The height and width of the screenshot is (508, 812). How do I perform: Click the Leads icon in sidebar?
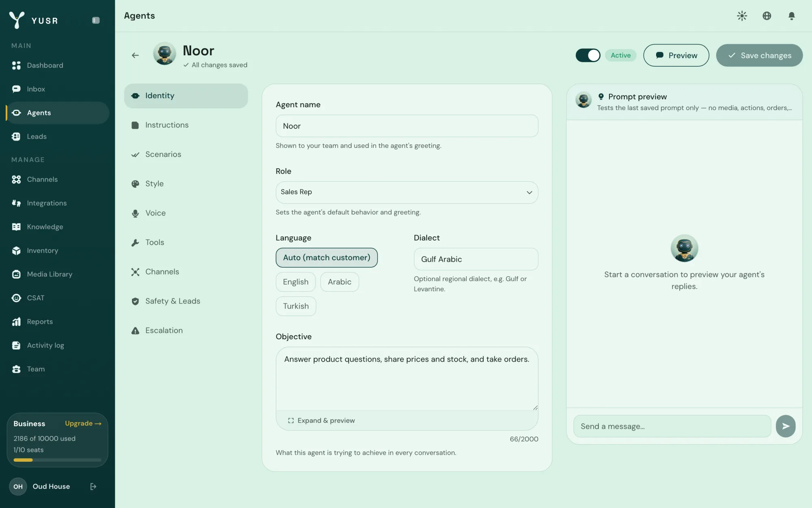click(x=16, y=137)
